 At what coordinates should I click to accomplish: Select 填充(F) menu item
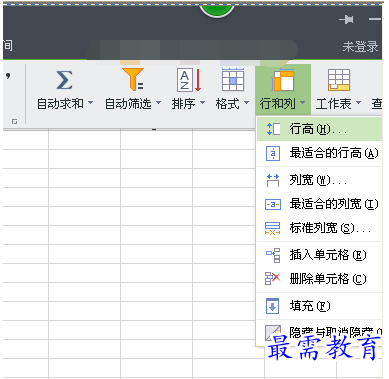320,306
